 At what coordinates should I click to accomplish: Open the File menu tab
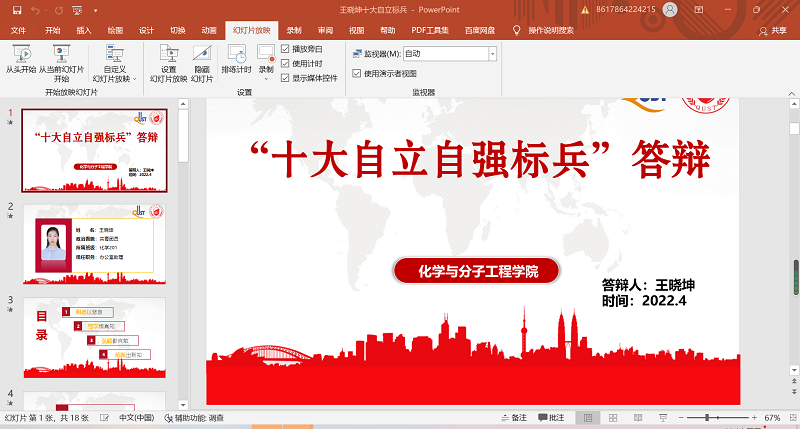[x=19, y=30]
